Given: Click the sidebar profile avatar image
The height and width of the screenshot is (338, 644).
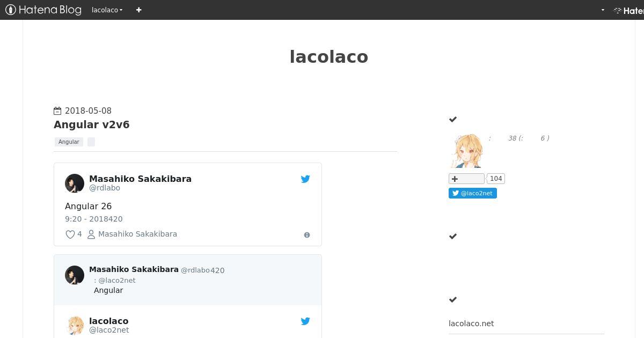Looking at the screenshot, I should pos(466,151).
